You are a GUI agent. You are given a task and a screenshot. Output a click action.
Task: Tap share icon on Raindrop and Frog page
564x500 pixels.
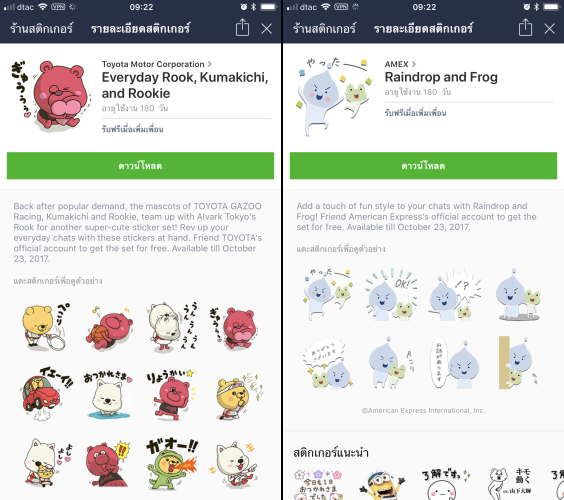point(525,27)
